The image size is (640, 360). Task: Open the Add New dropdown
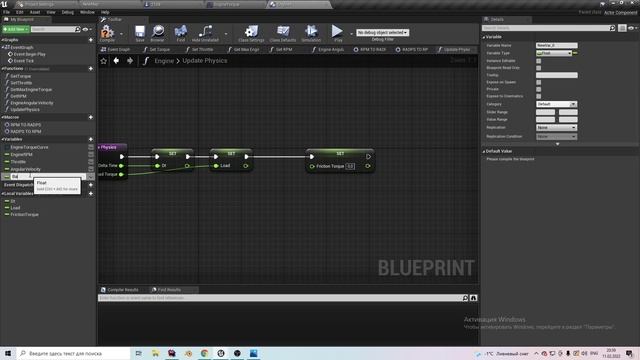pyautogui.click(x=16, y=29)
